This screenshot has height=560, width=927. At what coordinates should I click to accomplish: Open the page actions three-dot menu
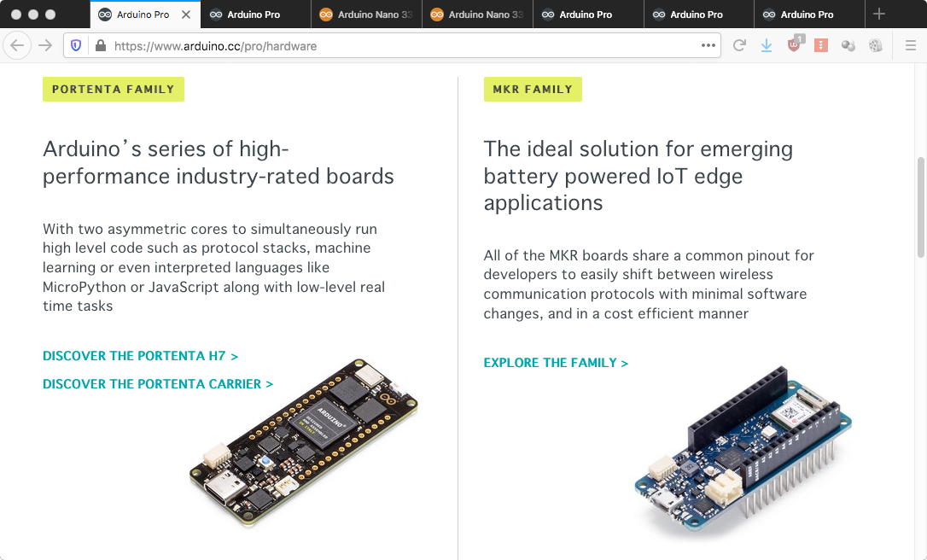point(708,45)
